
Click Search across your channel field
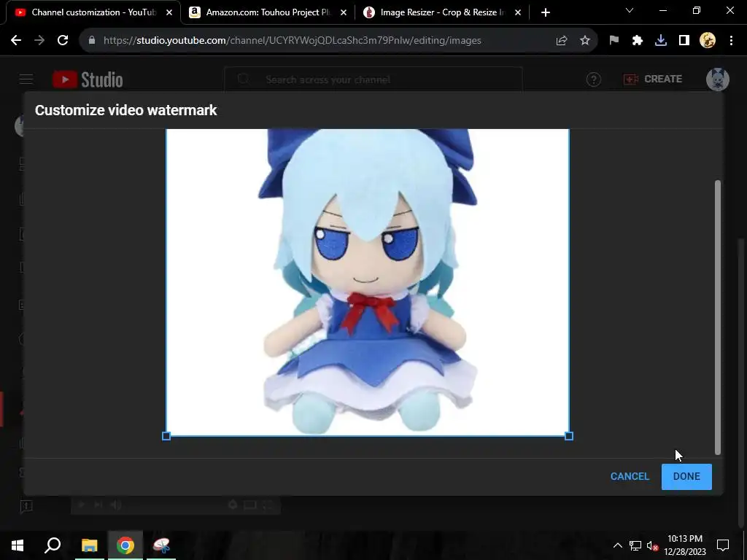tap(373, 79)
